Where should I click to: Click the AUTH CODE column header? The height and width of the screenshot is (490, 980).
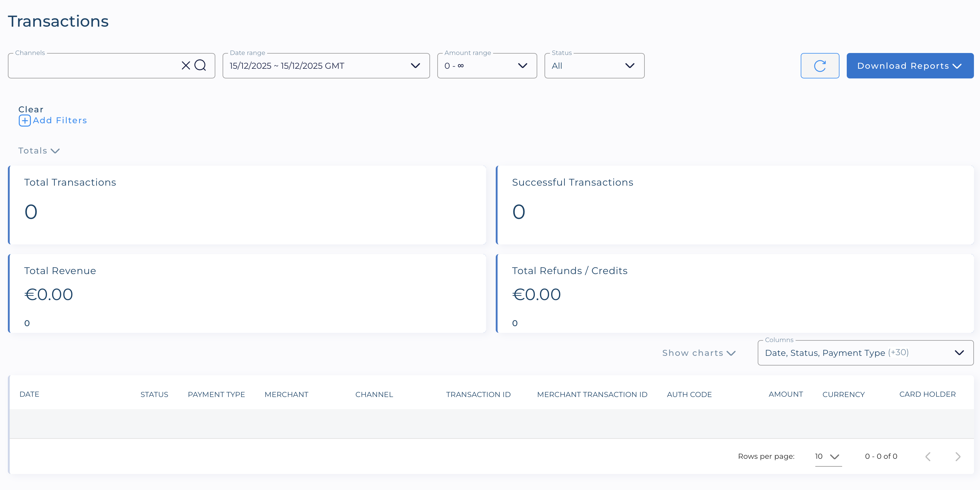(689, 395)
